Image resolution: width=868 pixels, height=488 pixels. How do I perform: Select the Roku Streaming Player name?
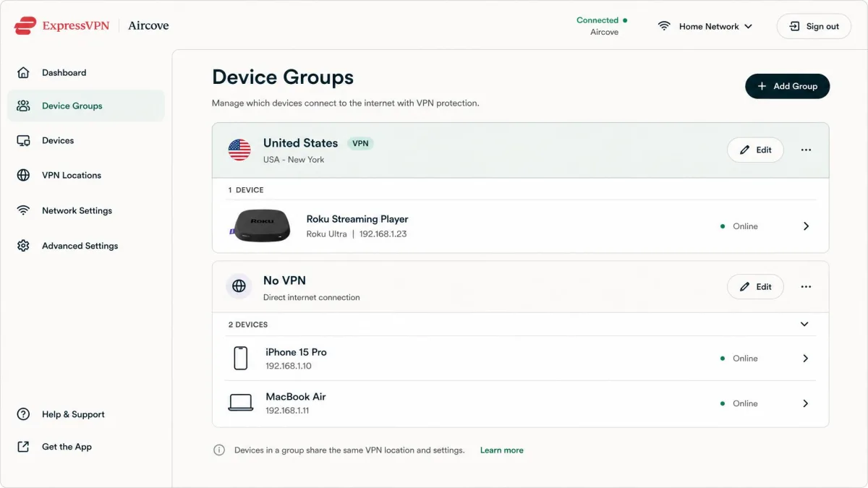click(x=357, y=219)
